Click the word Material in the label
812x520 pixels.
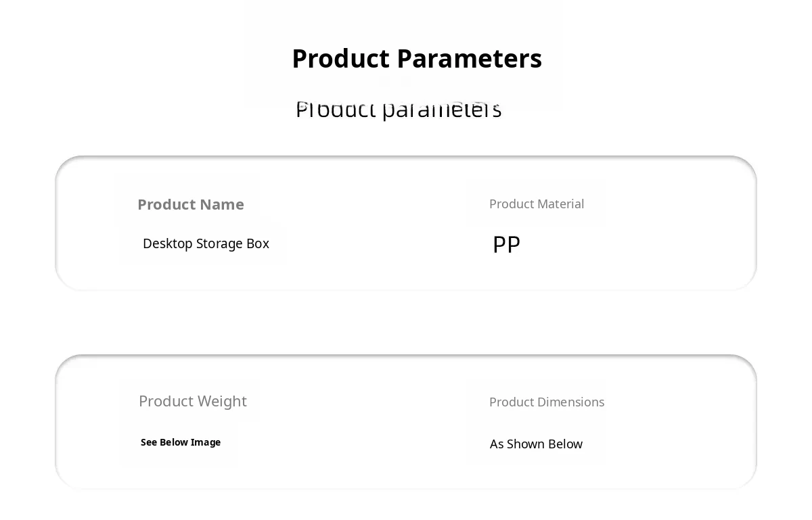(x=561, y=204)
